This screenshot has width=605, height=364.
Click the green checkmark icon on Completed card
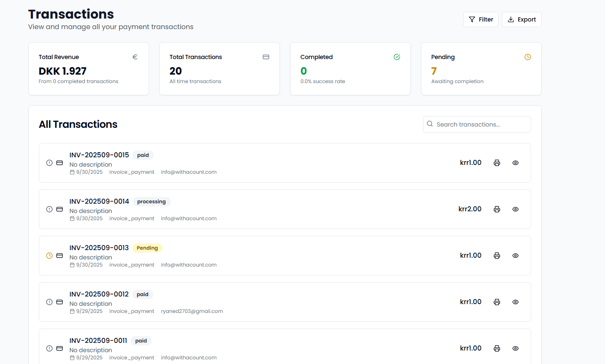[396, 57]
